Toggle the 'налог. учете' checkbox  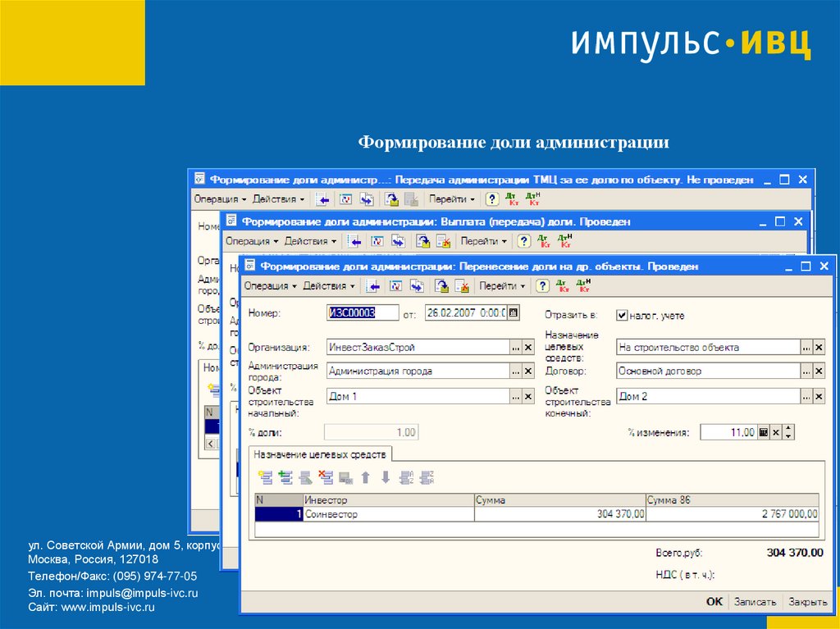pyautogui.click(x=622, y=315)
